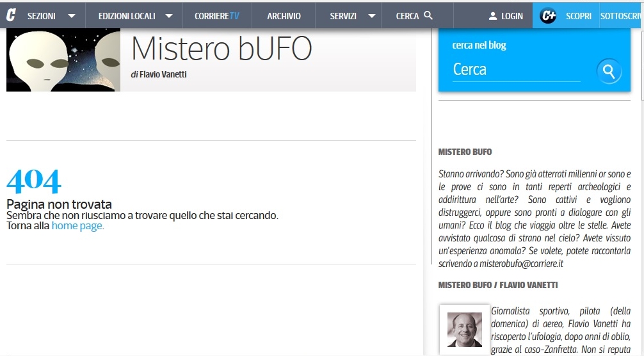Click the SOTTOSCRIVI button
The height and width of the screenshot is (356, 644).
[x=622, y=16]
